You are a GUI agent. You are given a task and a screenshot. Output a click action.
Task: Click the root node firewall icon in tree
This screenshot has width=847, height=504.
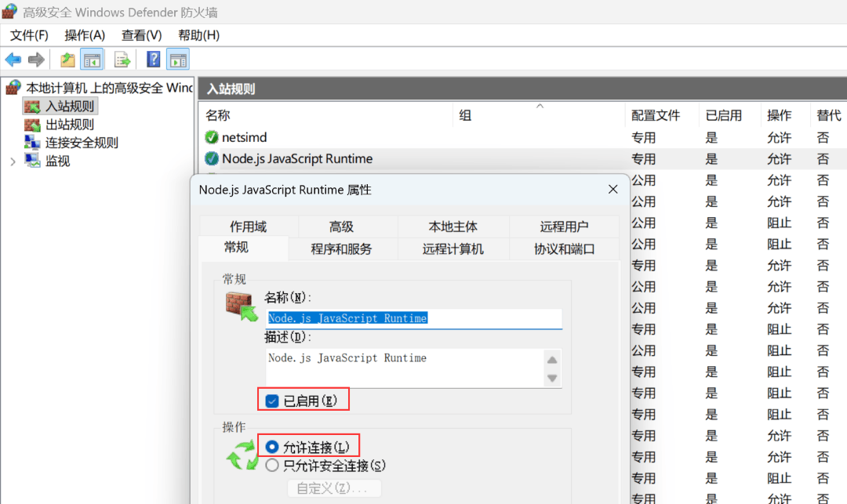[13, 88]
